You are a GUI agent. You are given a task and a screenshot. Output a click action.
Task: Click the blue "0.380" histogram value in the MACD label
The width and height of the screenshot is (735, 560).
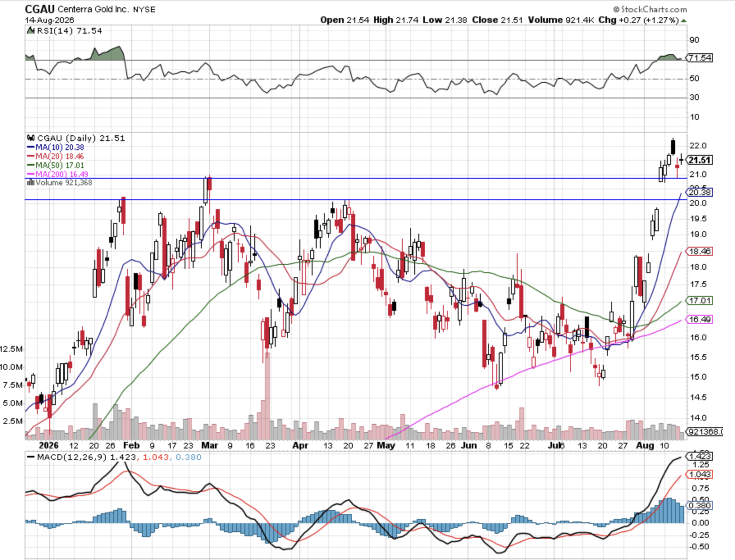(x=189, y=457)
